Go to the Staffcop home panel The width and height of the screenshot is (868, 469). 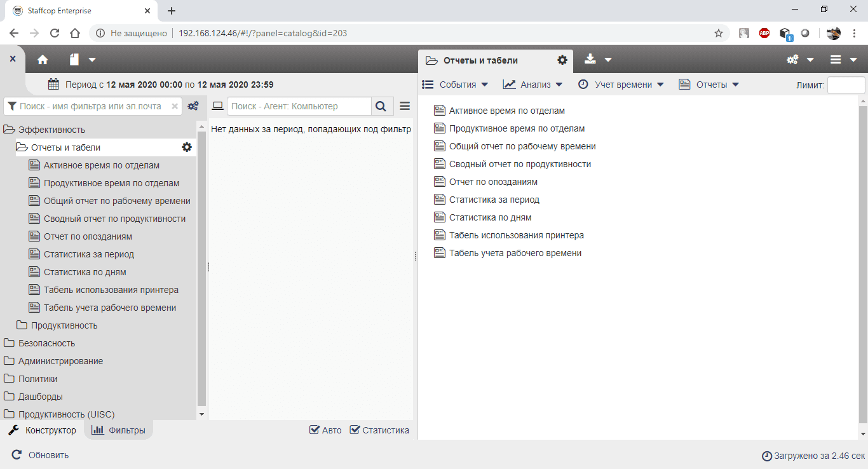(43, 60)
